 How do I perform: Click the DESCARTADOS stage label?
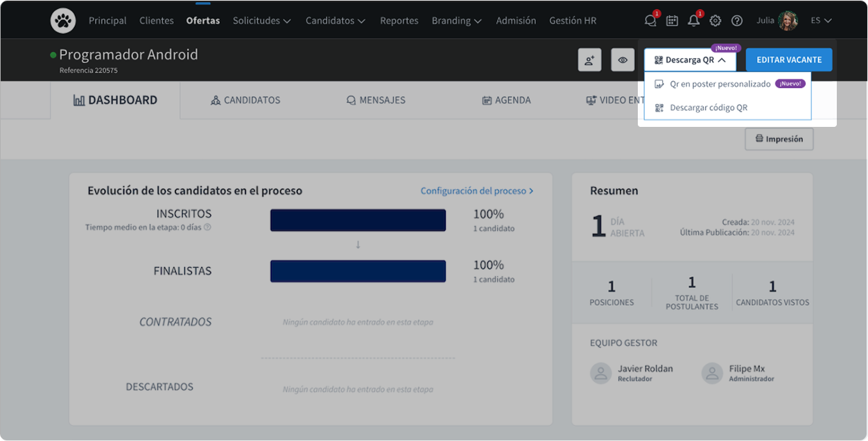click(159, 387)
